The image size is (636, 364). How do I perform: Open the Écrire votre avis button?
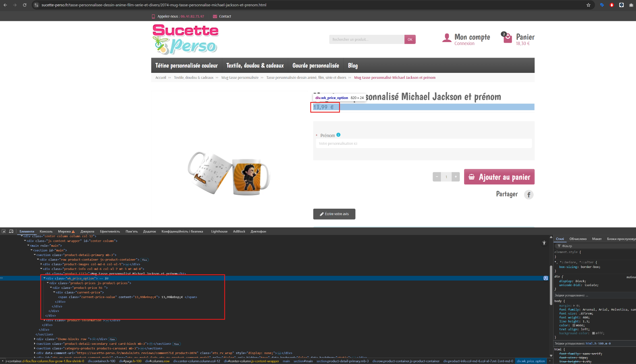(334, 214)
